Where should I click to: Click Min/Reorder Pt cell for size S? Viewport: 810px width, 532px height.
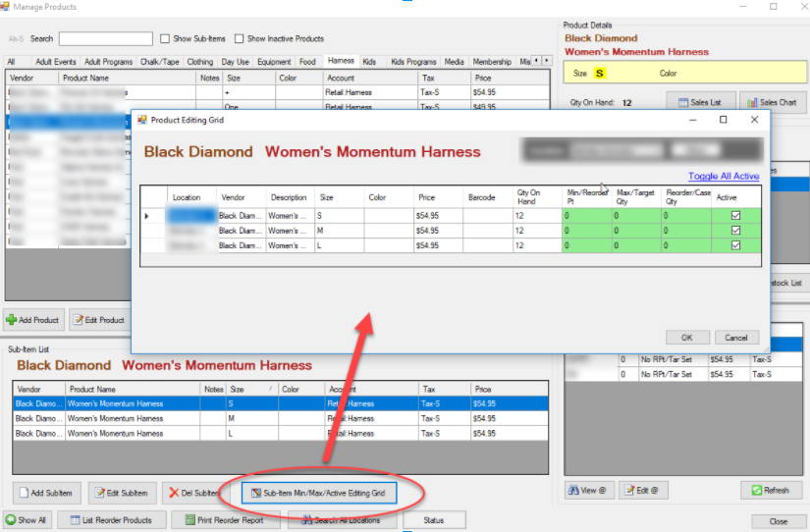click(x=586, y=215)
